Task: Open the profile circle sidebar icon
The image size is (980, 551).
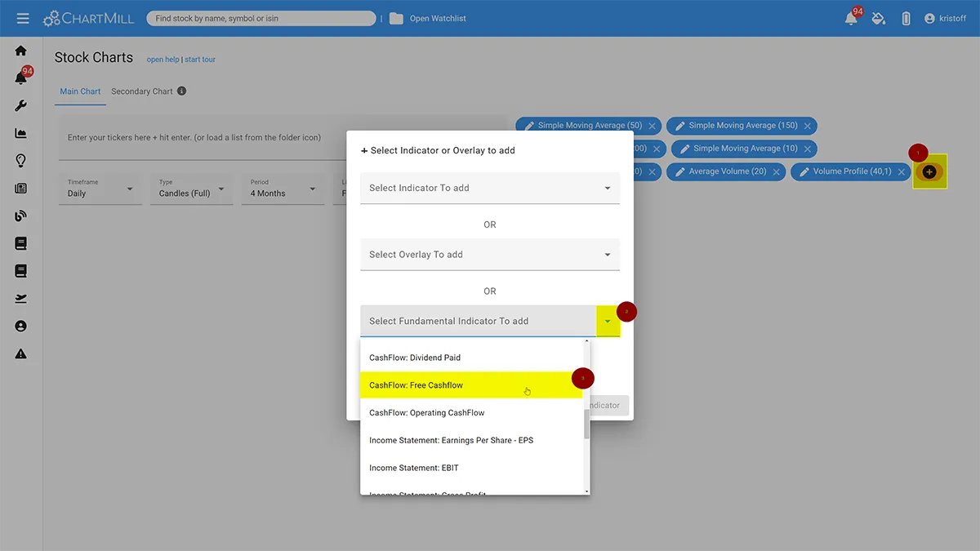Action: (x=21, y=327)
